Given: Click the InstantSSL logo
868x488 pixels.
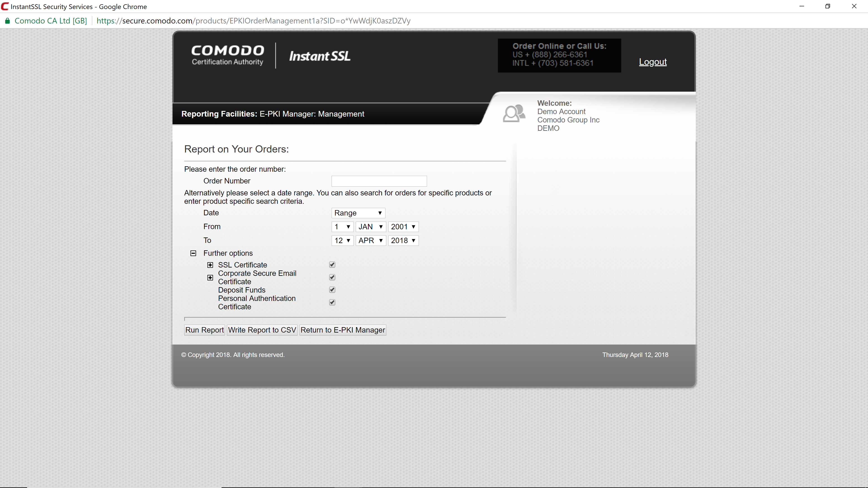Looking at the screenshot, I should click(319, 56).
